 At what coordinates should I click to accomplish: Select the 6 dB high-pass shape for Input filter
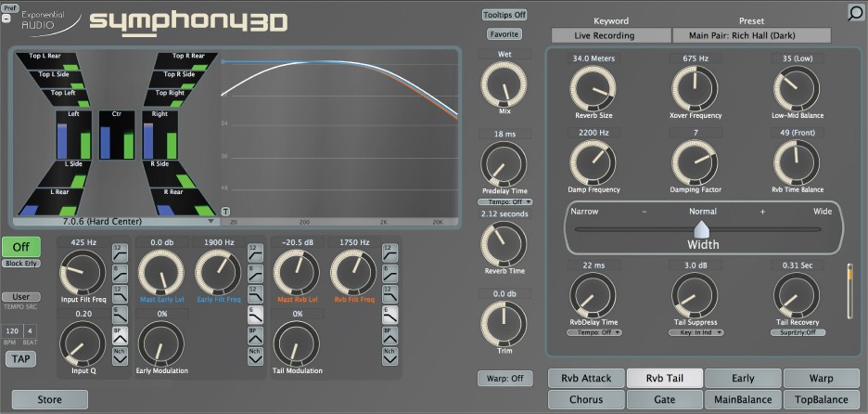coord(121,273)
